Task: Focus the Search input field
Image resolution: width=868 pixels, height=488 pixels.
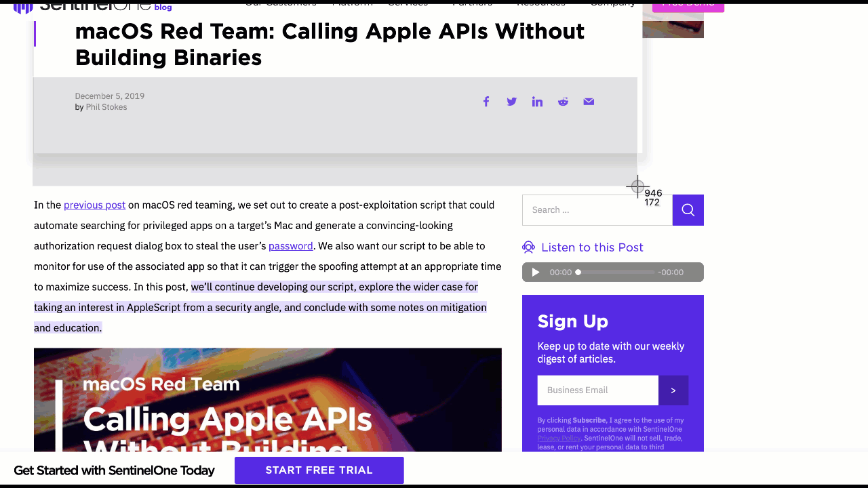Action: pyautogui.click(x=597, y=210)
